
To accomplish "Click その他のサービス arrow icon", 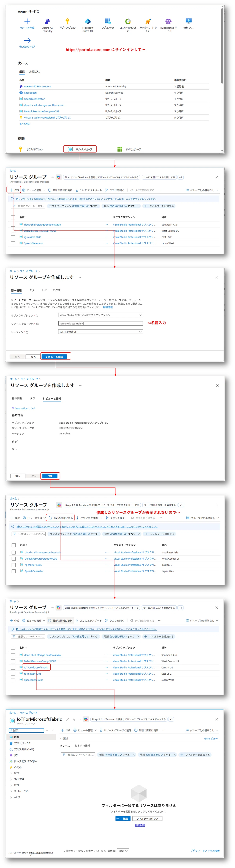I will (x=27, y=40).
